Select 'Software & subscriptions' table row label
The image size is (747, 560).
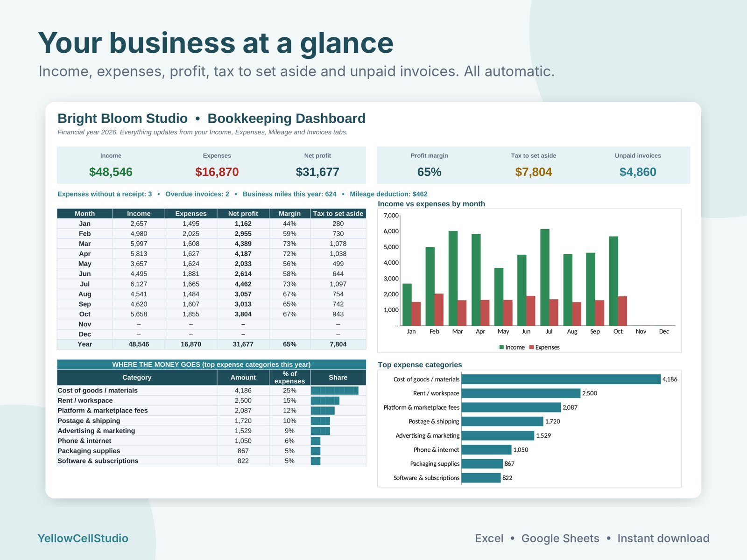tap(98, 461)
